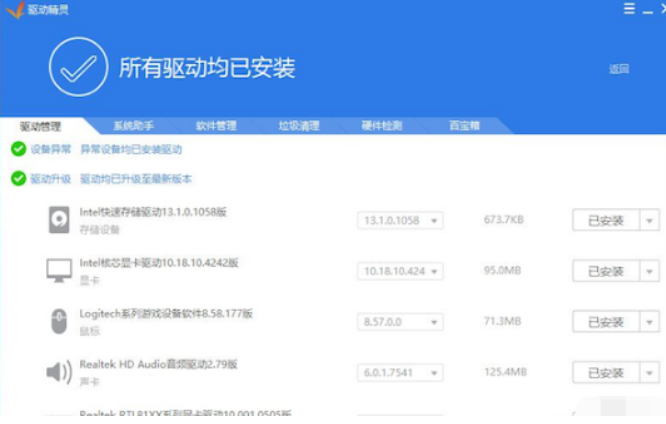The image size is (666, 424).
Task: Open the hamburger menu in title bar
Action: [629, 8]
